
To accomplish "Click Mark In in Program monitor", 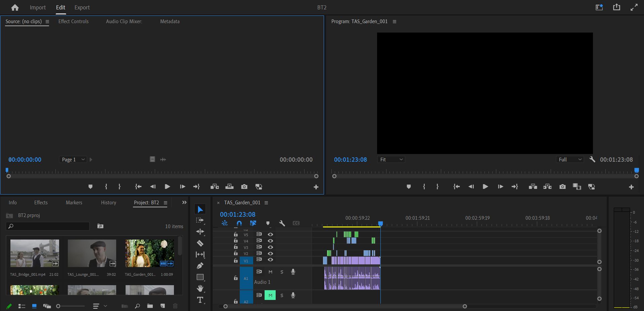I will click(x=424, y=187).
